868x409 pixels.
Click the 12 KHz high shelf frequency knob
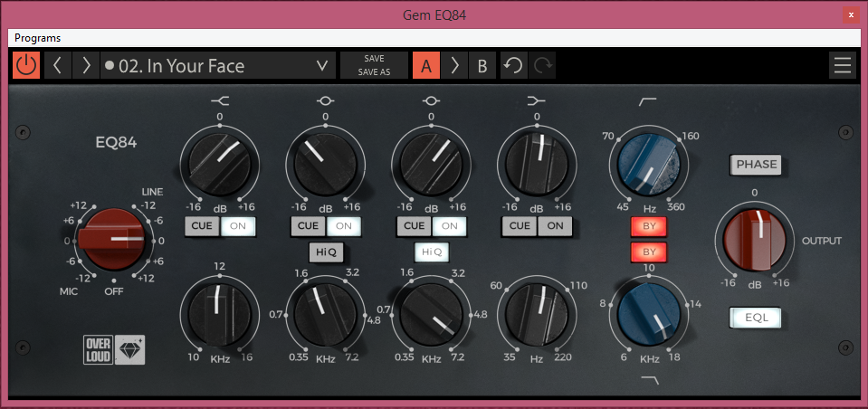[x=220, y=315]
